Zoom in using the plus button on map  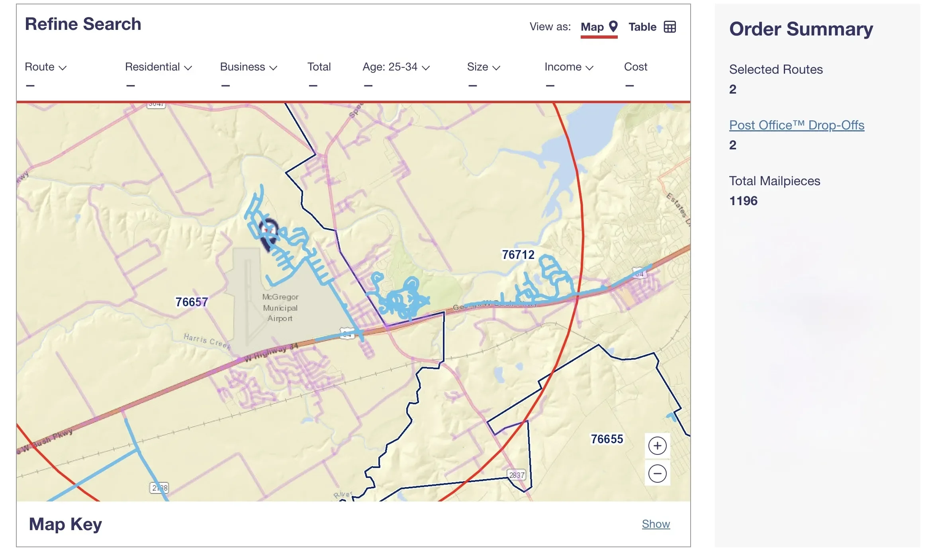click(x=657, y=445)
